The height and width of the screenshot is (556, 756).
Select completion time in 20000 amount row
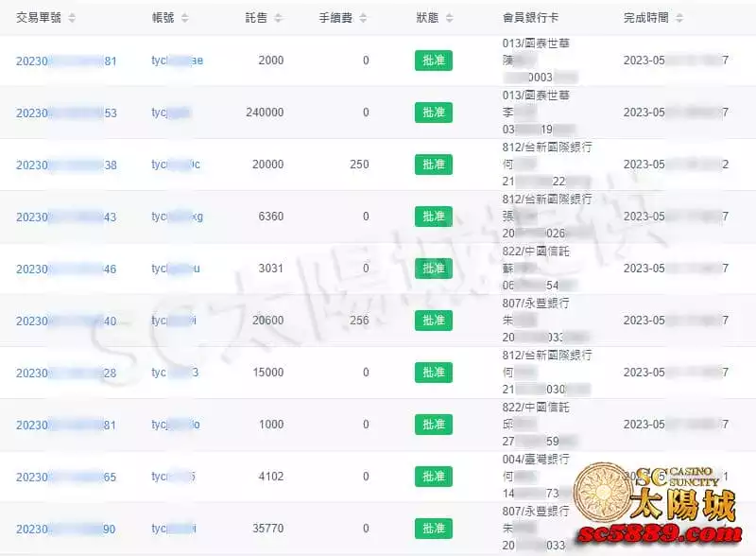[676, 165]
